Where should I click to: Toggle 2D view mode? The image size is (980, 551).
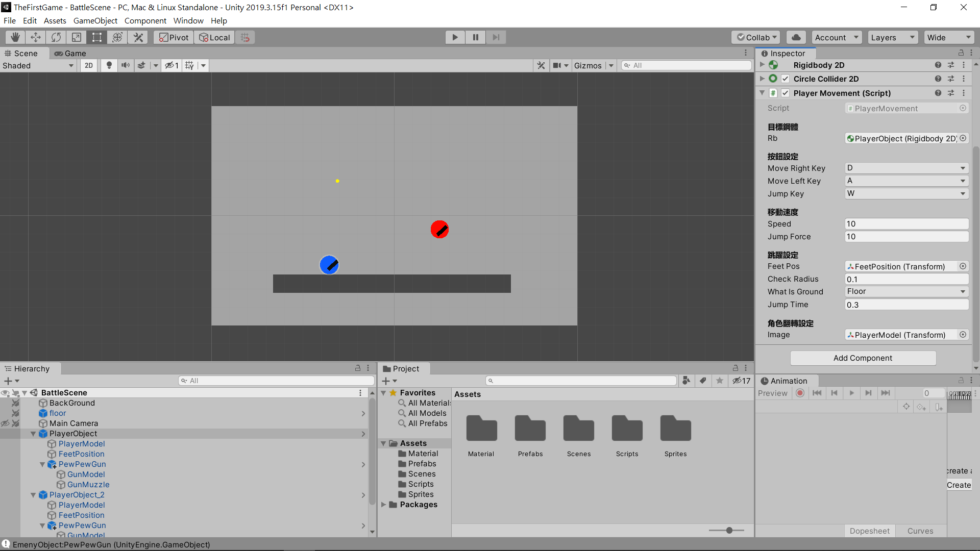click(89, 65)
